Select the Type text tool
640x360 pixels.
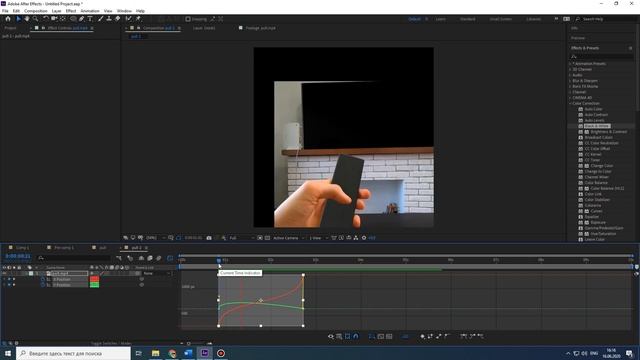point(90,19)
